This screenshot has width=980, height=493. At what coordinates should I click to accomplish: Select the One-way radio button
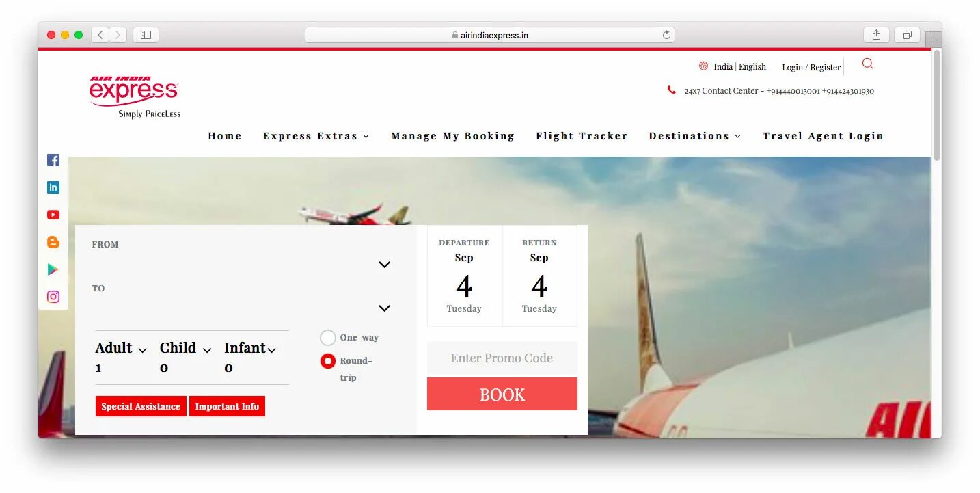click(x=328, y=338)
